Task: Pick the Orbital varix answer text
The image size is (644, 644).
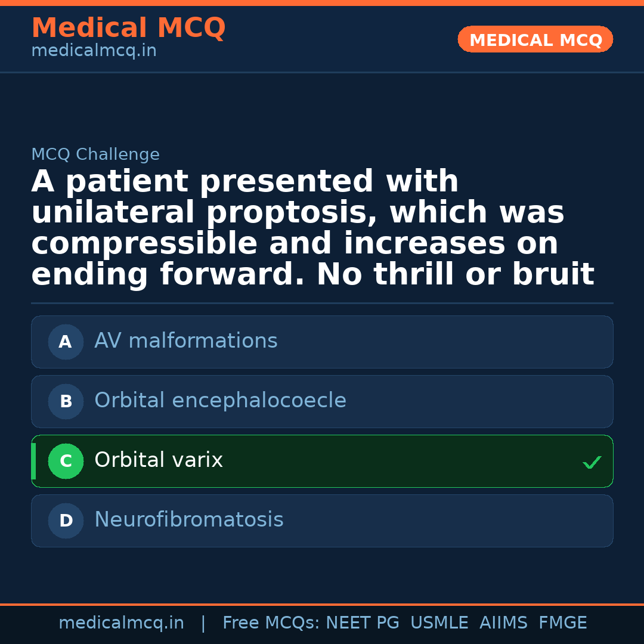Action: [x=159, y=460]
